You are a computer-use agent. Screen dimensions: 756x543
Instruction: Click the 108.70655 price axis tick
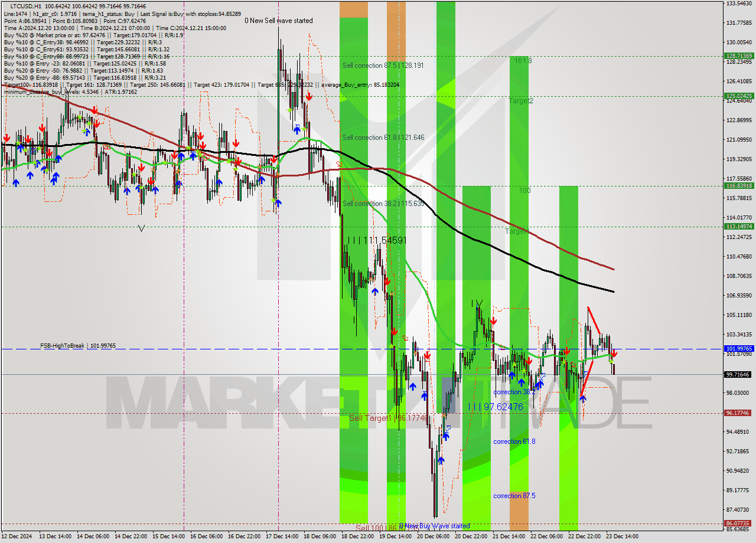pos(739,276)
